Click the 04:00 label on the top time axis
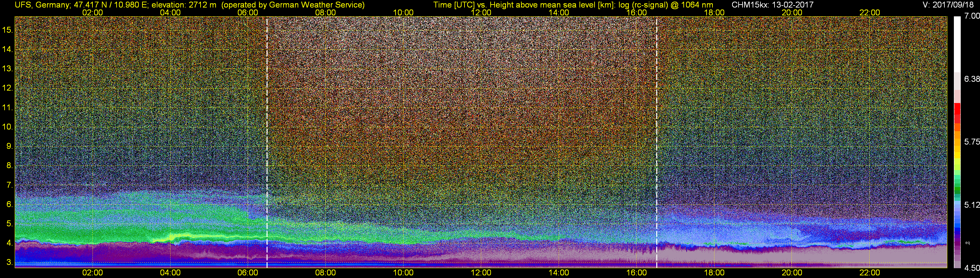This screenshot has width=980, height=278. (x=171, y=12)
